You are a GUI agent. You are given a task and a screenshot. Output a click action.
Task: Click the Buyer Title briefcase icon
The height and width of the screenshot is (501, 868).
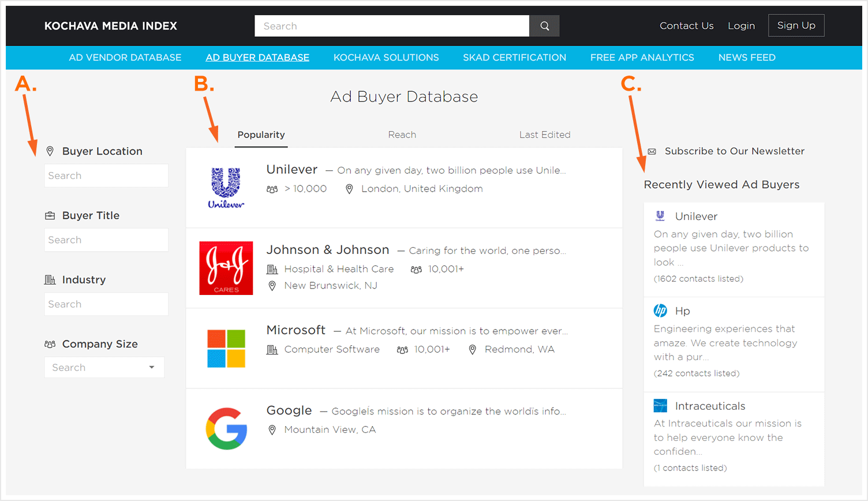(x=50, y=215)
